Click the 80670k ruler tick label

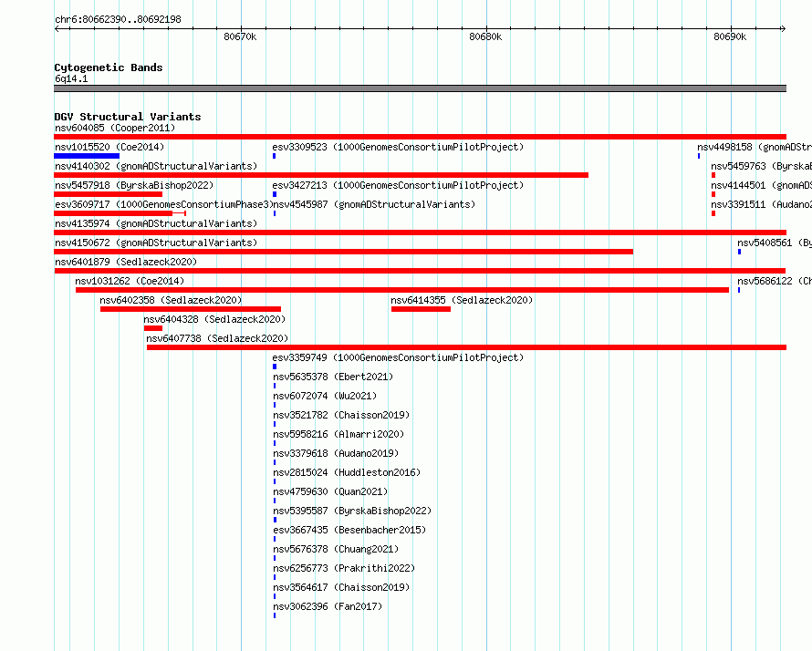pyautogui.click(x=240, y=36)
